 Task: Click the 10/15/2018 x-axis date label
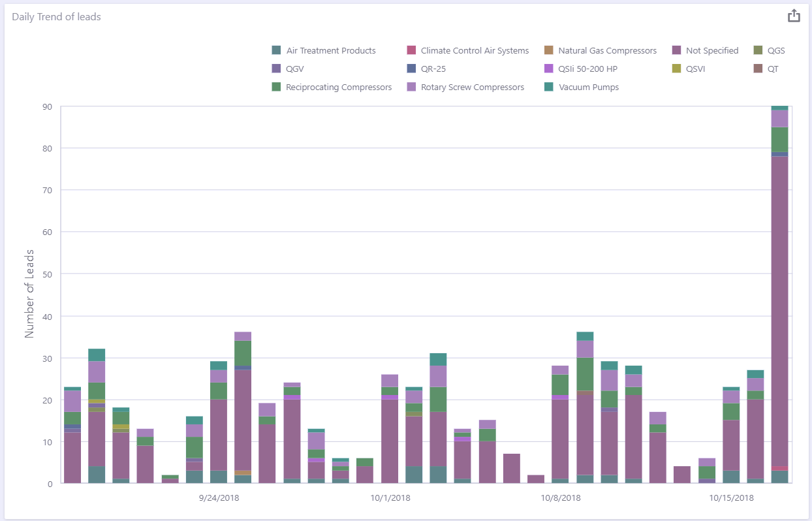pos(731,498)
